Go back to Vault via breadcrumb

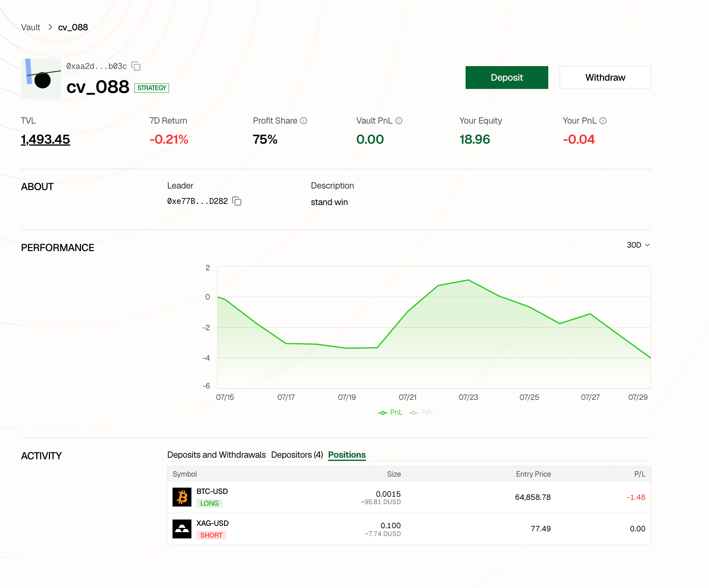pos(31,27)
